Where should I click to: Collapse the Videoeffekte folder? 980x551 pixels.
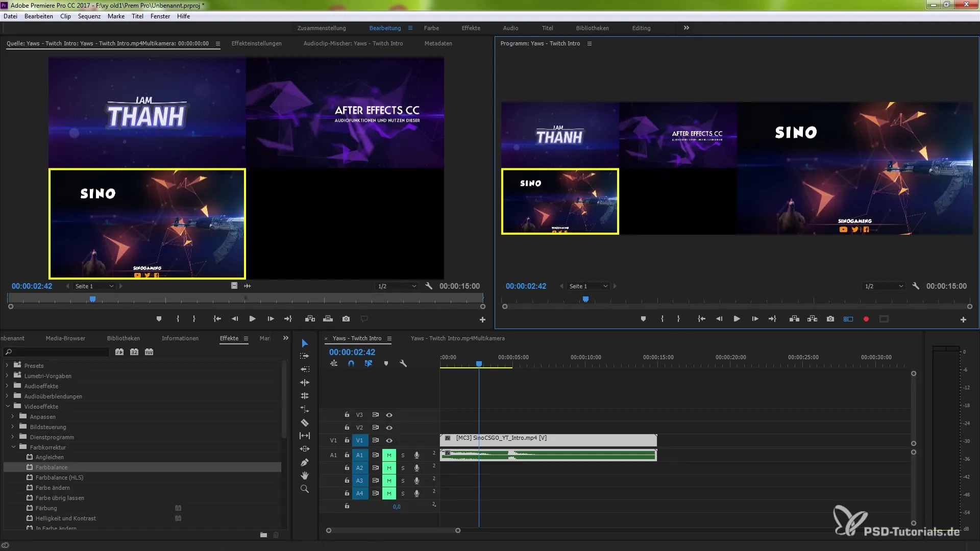coord(8,406)
